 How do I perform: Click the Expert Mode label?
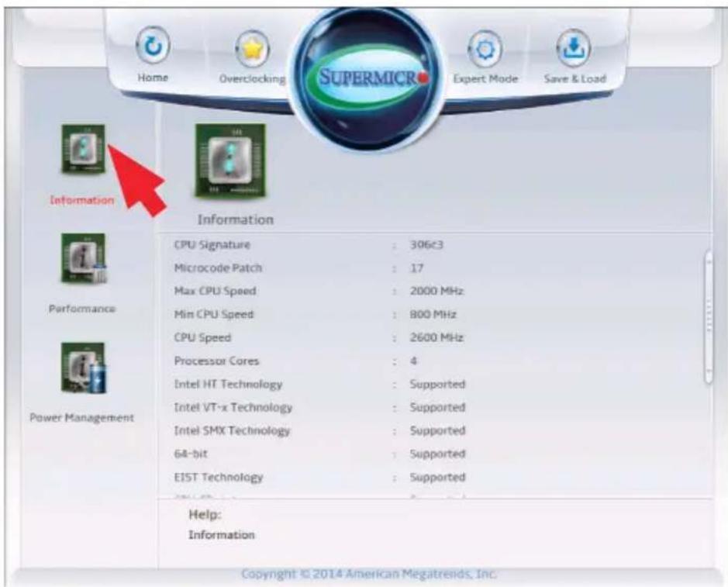click(x=485, y=79)
